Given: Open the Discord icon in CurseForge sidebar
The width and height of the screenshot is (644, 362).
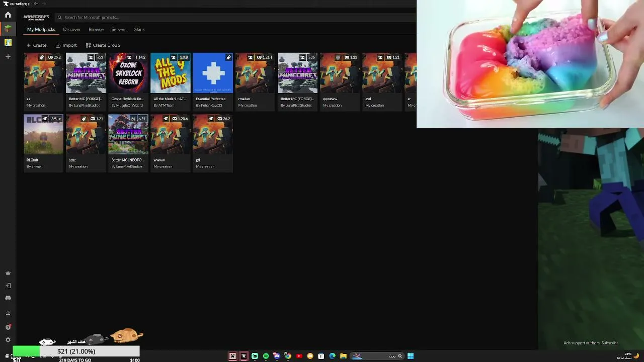Looking at the screenshot, I should (8, 298).
